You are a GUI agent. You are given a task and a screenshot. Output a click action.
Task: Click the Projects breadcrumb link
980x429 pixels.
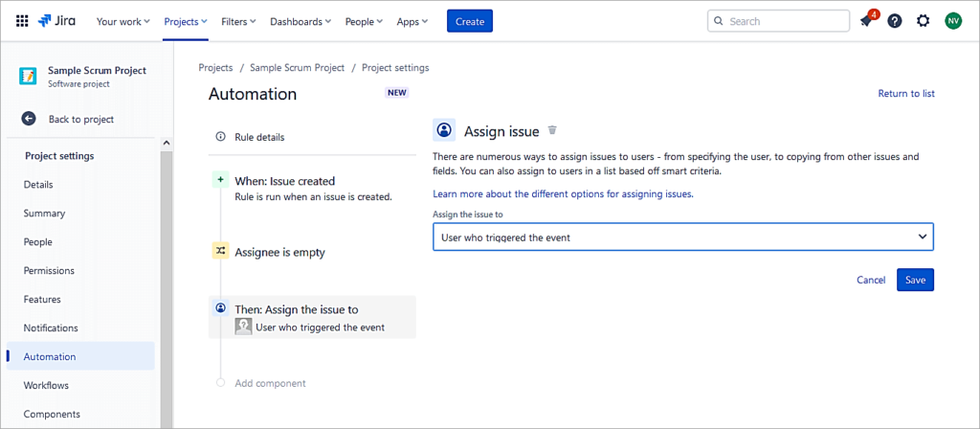click(215, 68)
